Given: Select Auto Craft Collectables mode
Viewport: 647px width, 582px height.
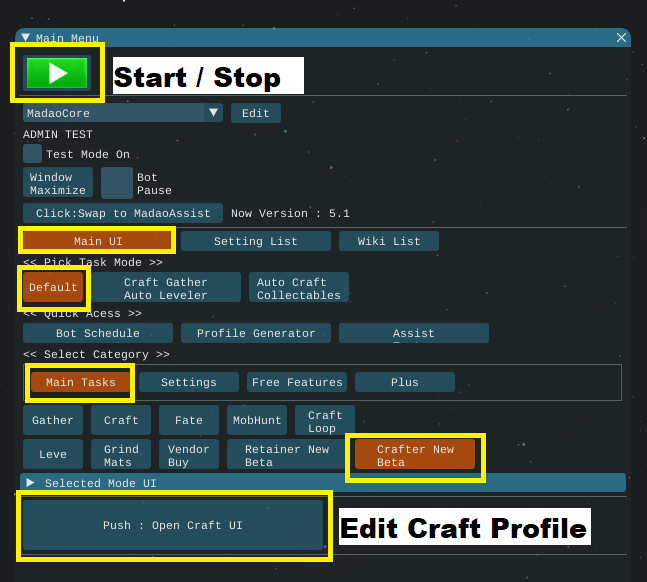Looking at the screenshot, I should [x=298, y=288].
